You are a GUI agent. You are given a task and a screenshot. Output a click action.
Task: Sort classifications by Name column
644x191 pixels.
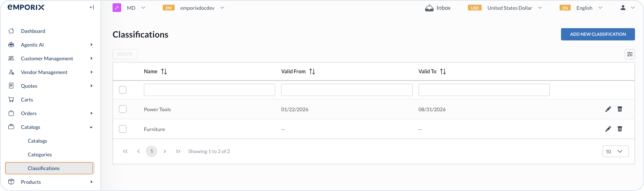tap(164, 71)
